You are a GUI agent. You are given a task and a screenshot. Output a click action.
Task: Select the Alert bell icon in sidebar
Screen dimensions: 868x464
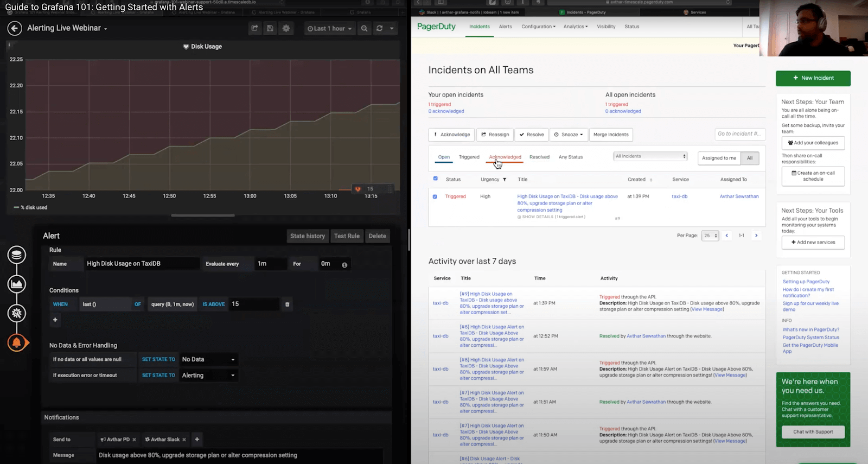[17, 342]
